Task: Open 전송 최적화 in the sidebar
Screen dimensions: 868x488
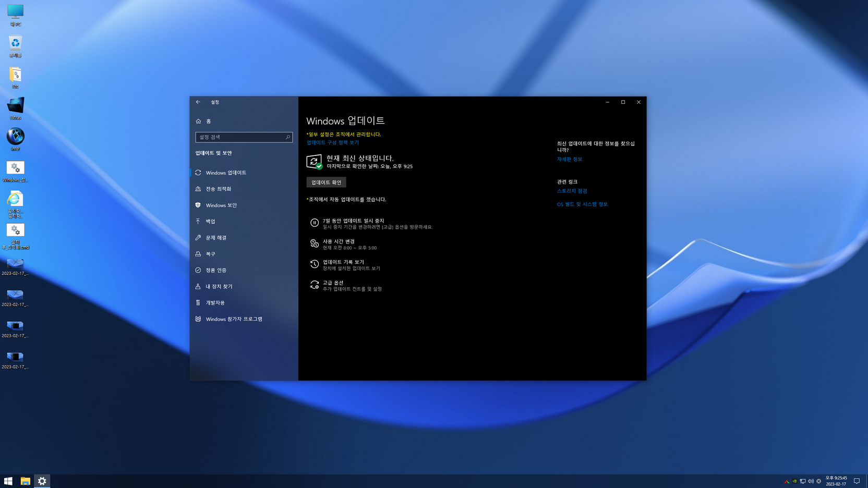Action: (x=244, y=189)
